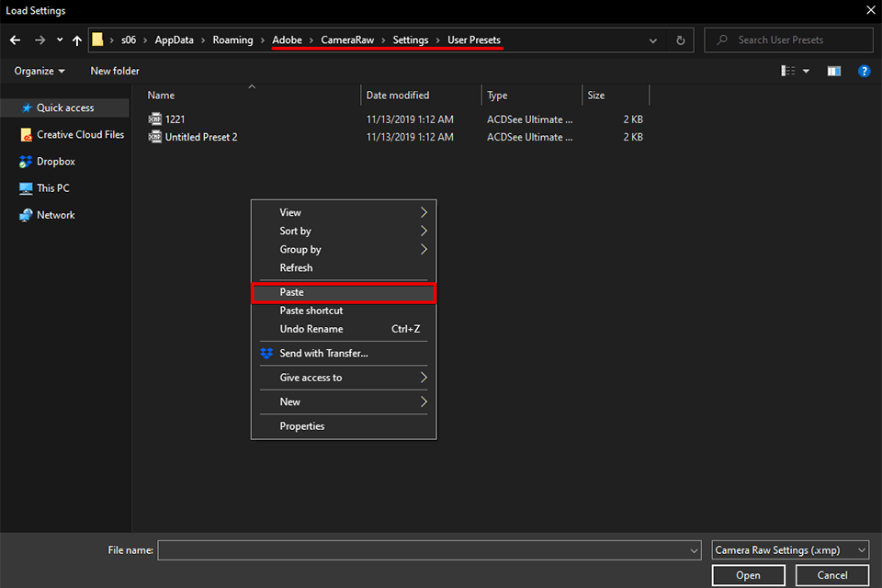
Task: Click User Presets breadcrumb
Action: point(474,40)
